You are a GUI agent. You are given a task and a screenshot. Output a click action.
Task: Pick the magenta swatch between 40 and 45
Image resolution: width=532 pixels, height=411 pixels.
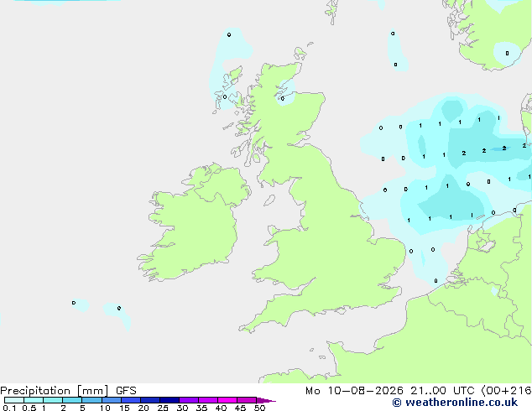pyautogui.click(x=227, y=400)
